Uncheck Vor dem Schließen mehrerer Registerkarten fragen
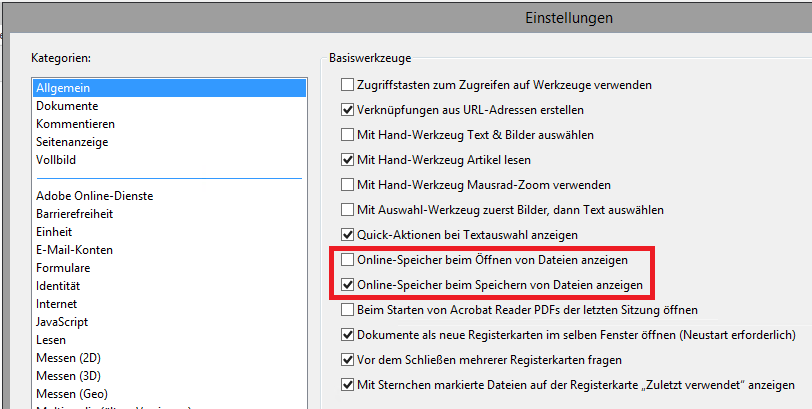812x409 pixels. 348,360
